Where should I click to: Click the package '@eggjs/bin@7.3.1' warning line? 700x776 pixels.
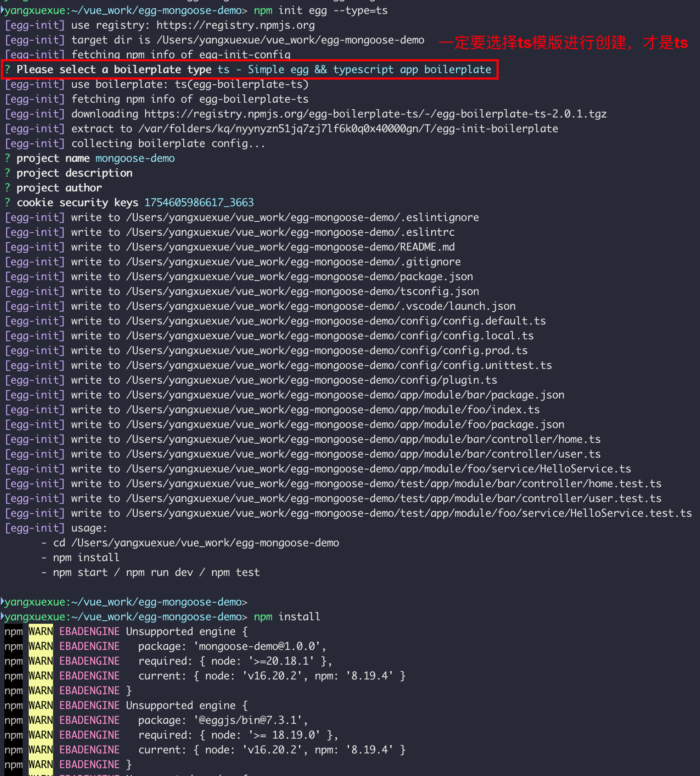pos(223,720)
